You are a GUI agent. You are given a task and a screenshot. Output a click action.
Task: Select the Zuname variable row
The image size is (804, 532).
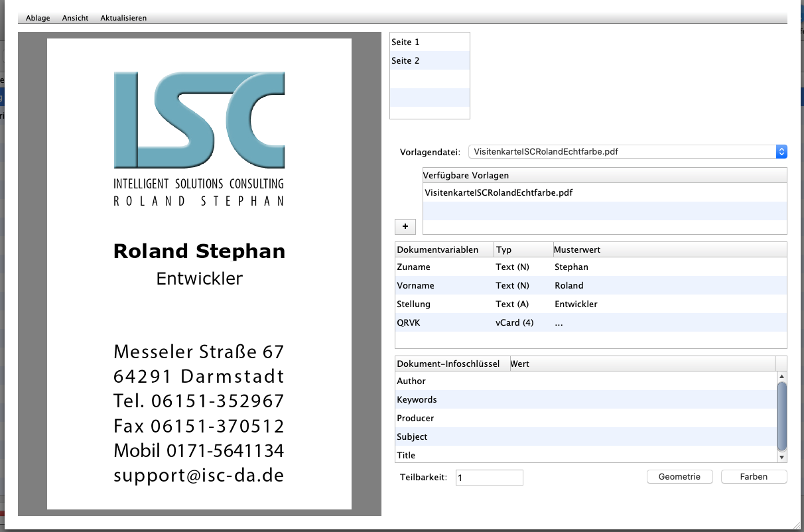(x=591, y=267)
